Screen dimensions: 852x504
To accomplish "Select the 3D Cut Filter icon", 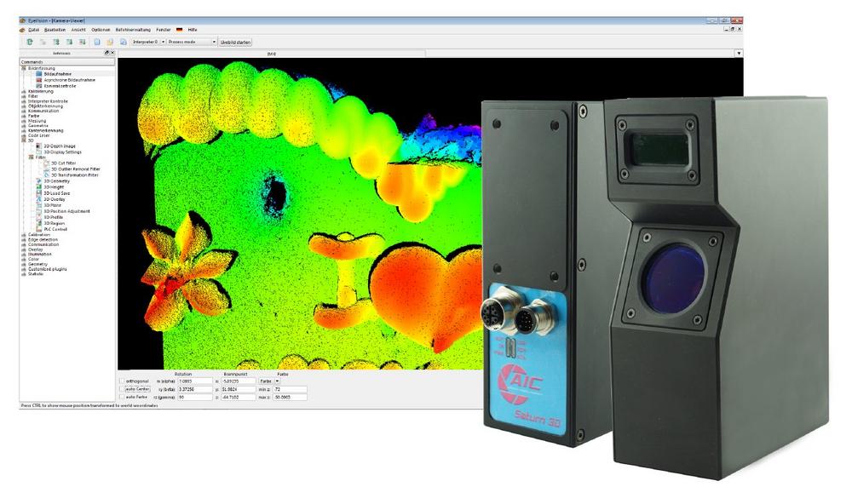I will coord(47,163).
